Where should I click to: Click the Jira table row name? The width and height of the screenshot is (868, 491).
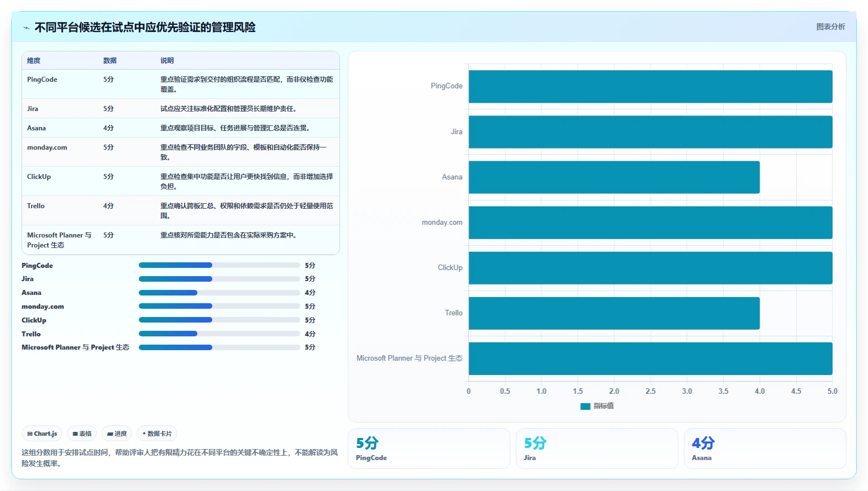point(33,109)
